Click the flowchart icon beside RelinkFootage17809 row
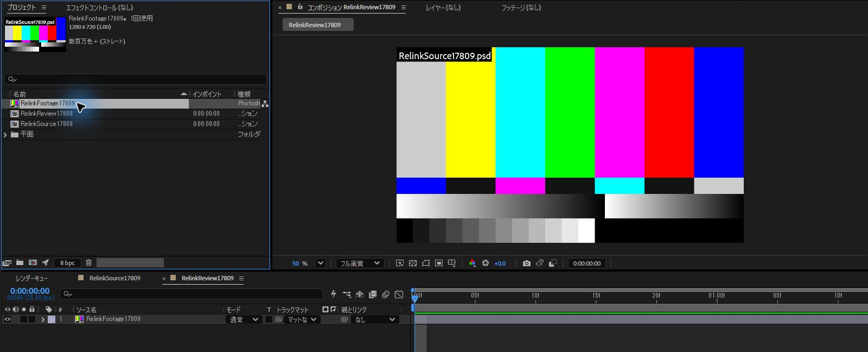This screenshot has height=352, width=868. [x=265, y=103]
